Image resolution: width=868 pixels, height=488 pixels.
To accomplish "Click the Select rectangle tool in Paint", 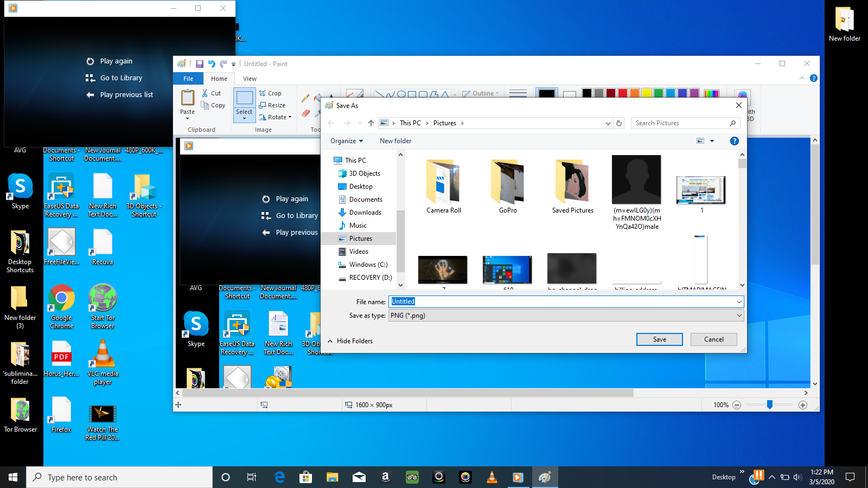I will point(244,98).
